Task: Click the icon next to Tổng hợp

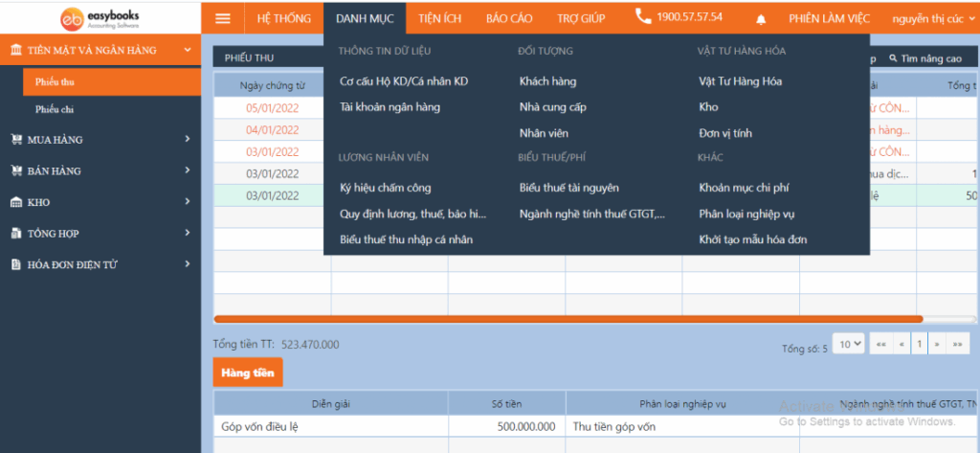Action: (17, 234)
